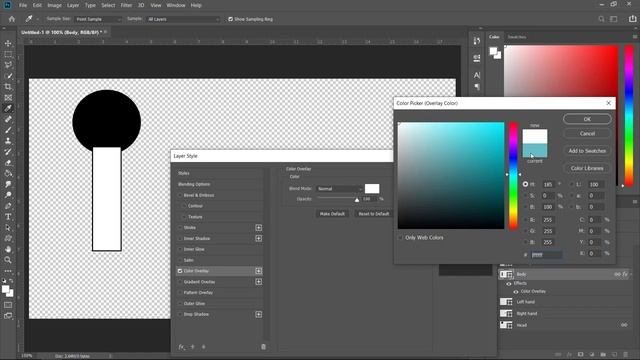Select the Clone Stamp tool
640x360 pixels.
pyautogui.click(x=8, y=141)
